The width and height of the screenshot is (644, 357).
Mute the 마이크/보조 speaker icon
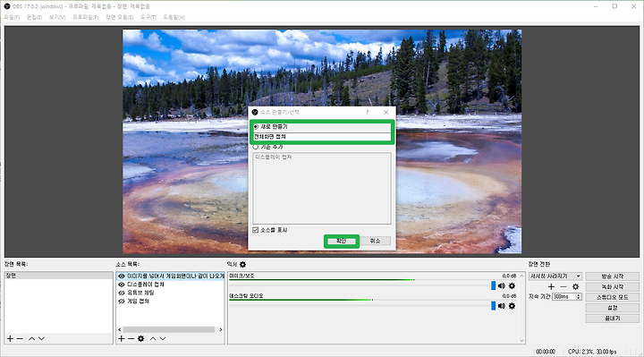(x=502, y=285)
